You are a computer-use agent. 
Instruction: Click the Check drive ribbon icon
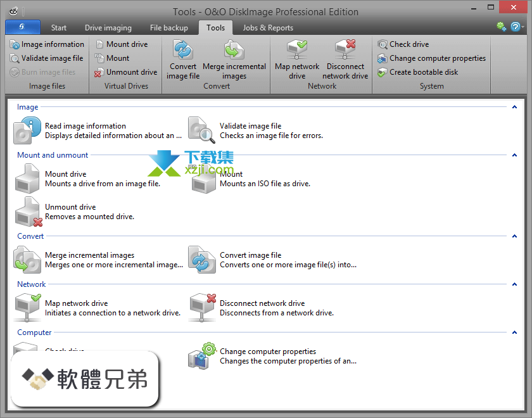(383, 44)
